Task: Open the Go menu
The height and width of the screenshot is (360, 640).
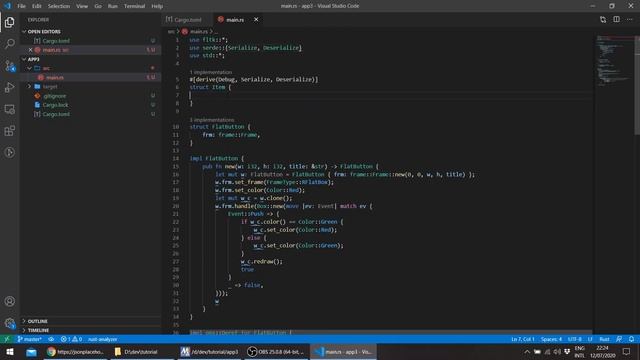Action: [x=98, y=6]
